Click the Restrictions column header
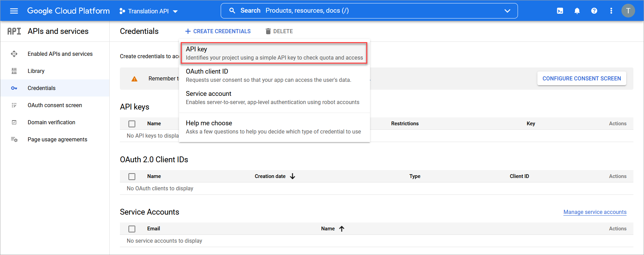The image size is (644, 255). [x=405, y=124]
